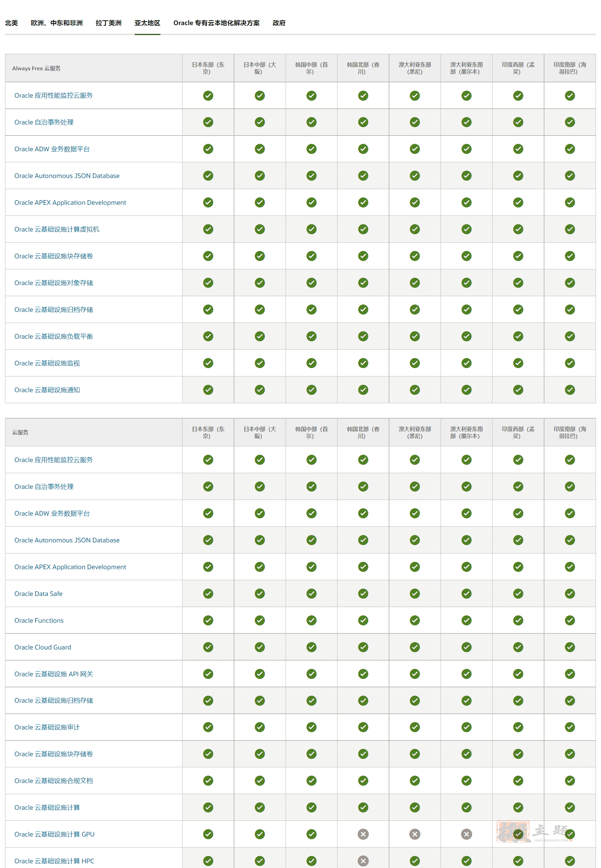
Task: Open the Oracle Functions link
Action: click(39, 620)
